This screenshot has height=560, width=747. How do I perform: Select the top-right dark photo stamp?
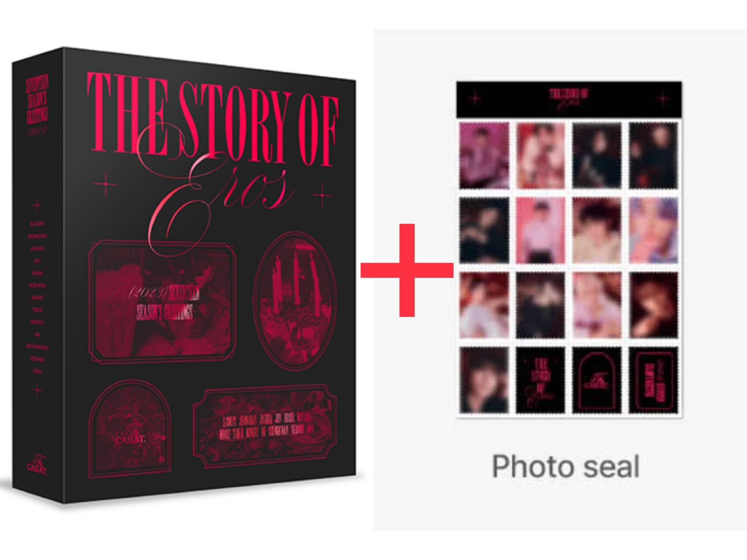(653, 155)
